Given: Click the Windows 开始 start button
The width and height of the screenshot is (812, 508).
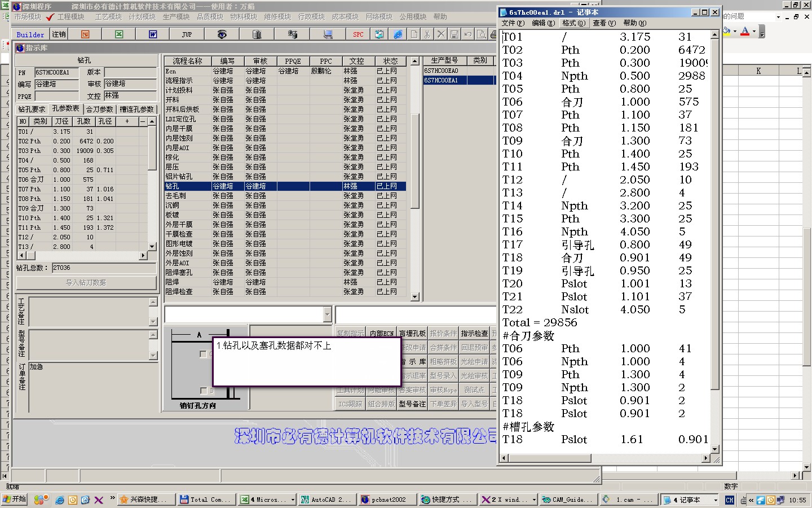Looking at the screenshot, I should [x=15, y=500].
